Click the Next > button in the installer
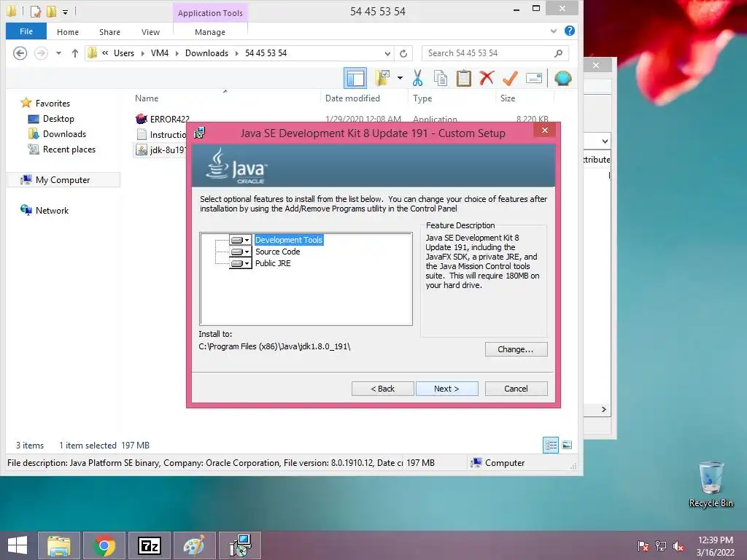This screenshot has height=560, width=747. (x=447, y=389)
